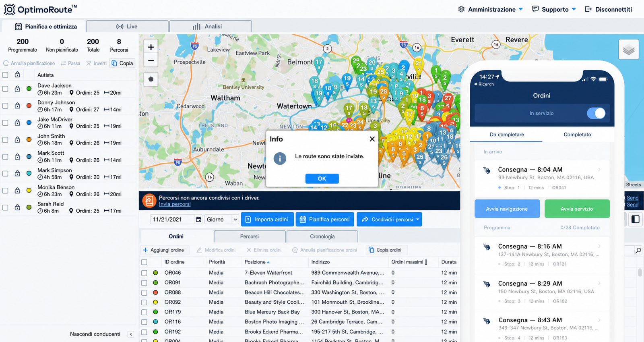Click Copia in the driver toolbar
Screen dimensions: 644x342
(x=122, y=63)
